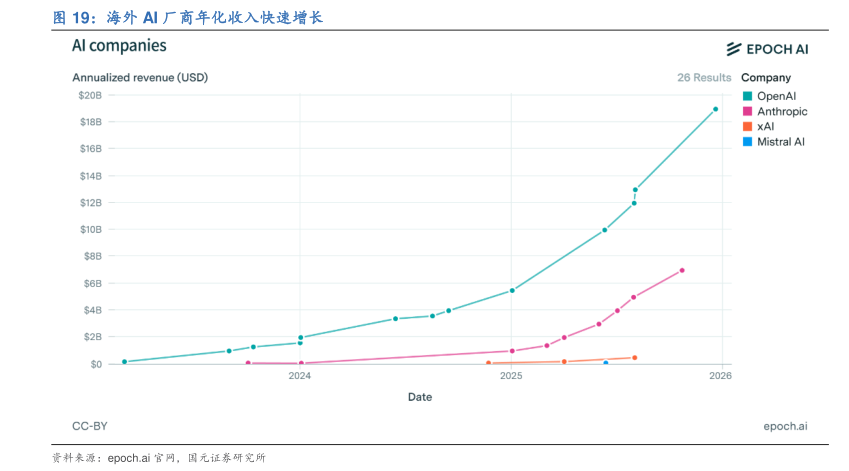Click the single blue Mistral AI data point
849x471 pixels.
606,363
